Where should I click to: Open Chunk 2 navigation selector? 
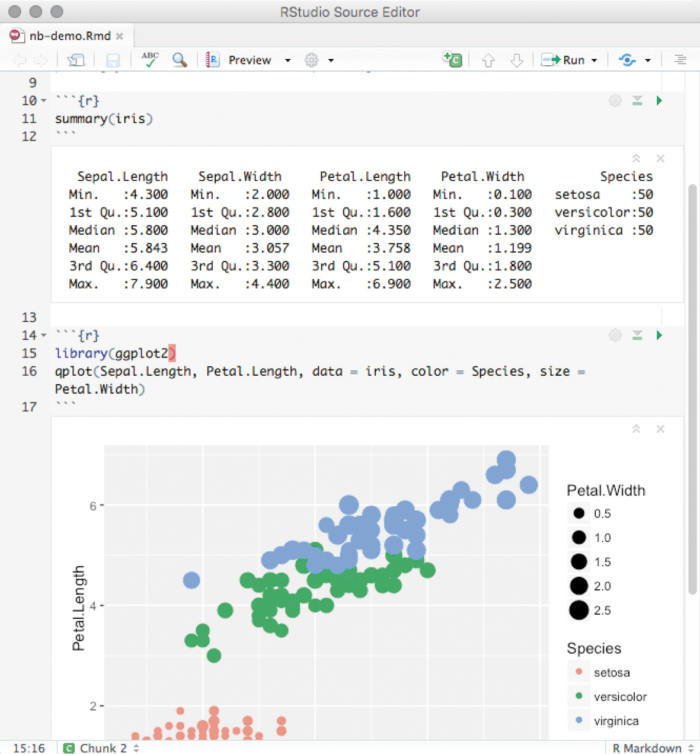point(101,748)
